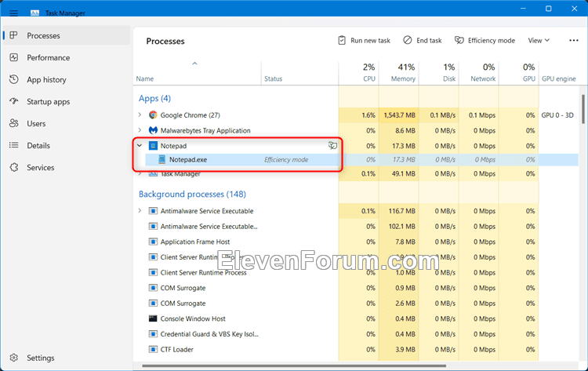The height and width of the screenshot is (371, 588).
Task: Switch to the Services page
Action: (41, 167)
